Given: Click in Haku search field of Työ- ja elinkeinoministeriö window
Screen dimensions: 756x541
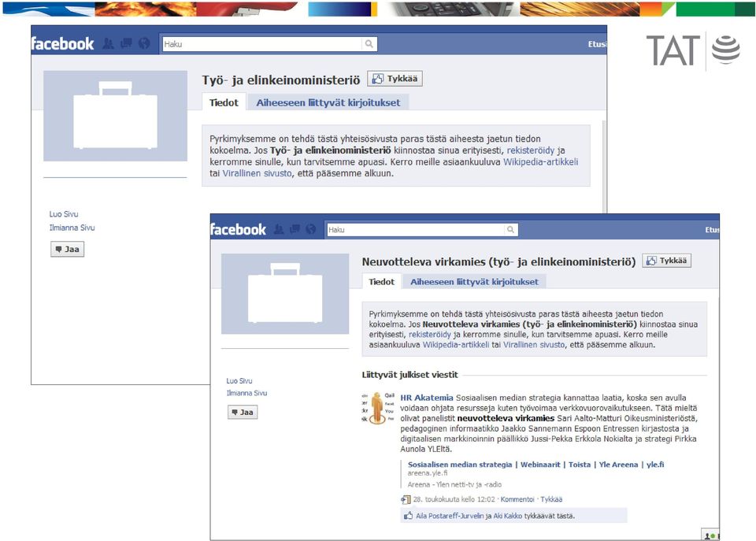Looking at the screenshot, I should [x=261, y=44].
